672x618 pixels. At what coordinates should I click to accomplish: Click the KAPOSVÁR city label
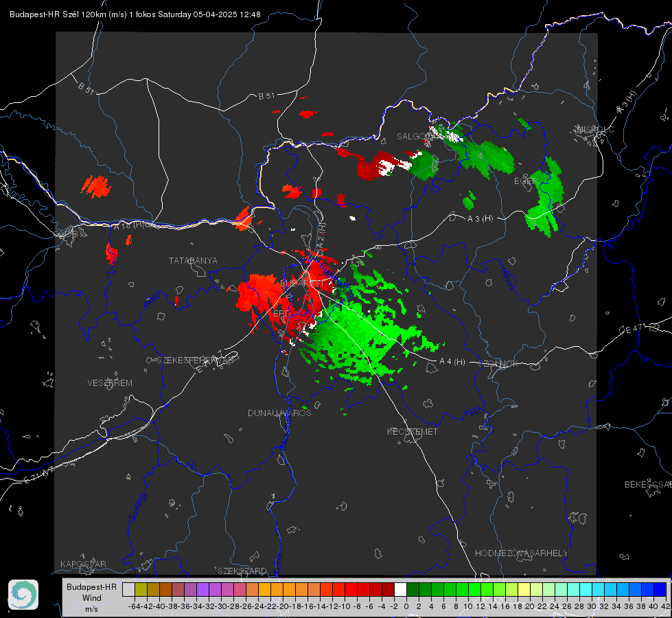[x=83, y=564]
